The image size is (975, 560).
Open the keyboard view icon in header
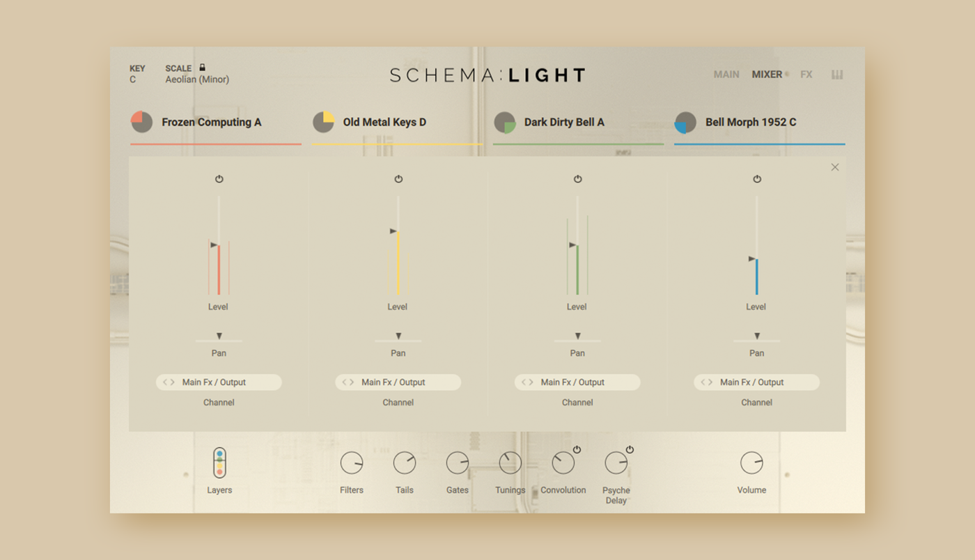(837, 75)
